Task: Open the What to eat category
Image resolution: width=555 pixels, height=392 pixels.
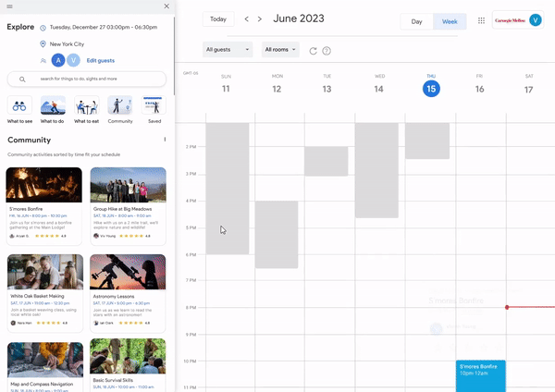Action: 86,109
